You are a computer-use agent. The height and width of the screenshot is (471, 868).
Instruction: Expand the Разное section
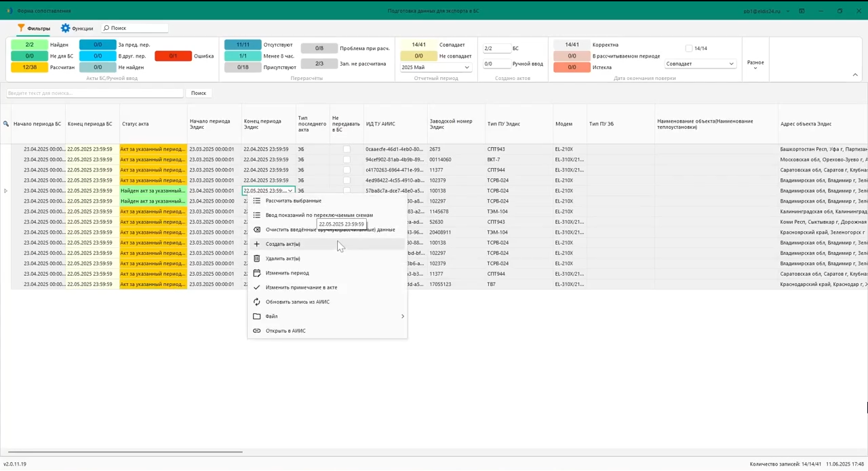coord(755,65)
